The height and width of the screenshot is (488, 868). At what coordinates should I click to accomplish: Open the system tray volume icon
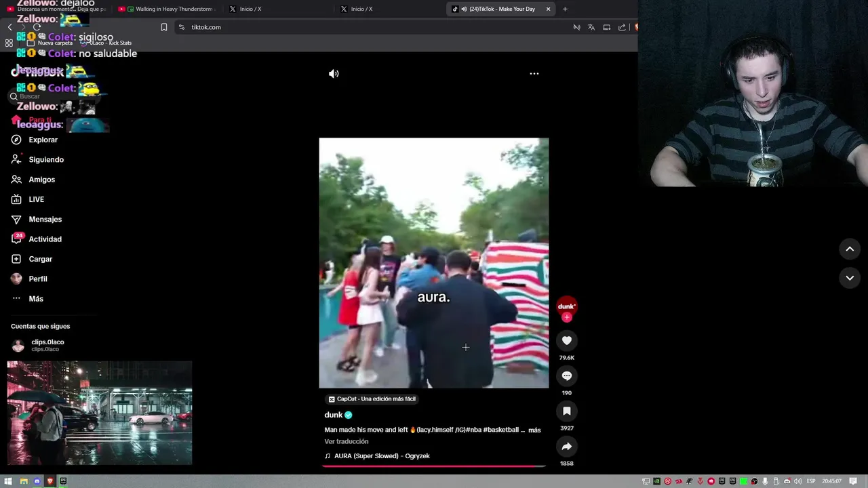pos(798,481)
